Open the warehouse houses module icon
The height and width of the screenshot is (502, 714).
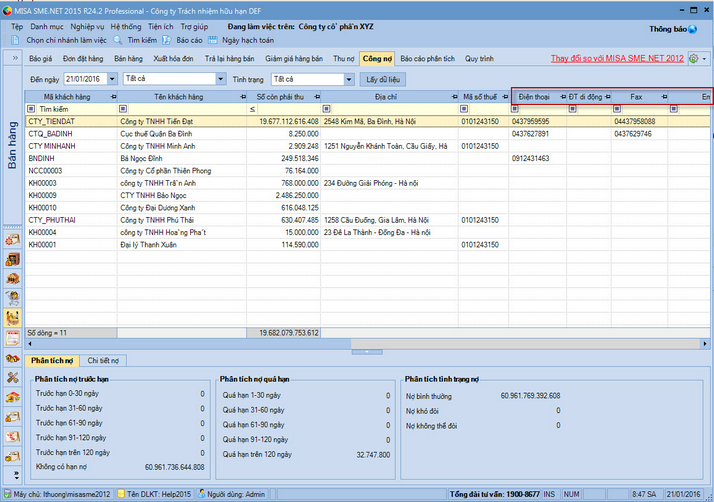pos(13,358)
